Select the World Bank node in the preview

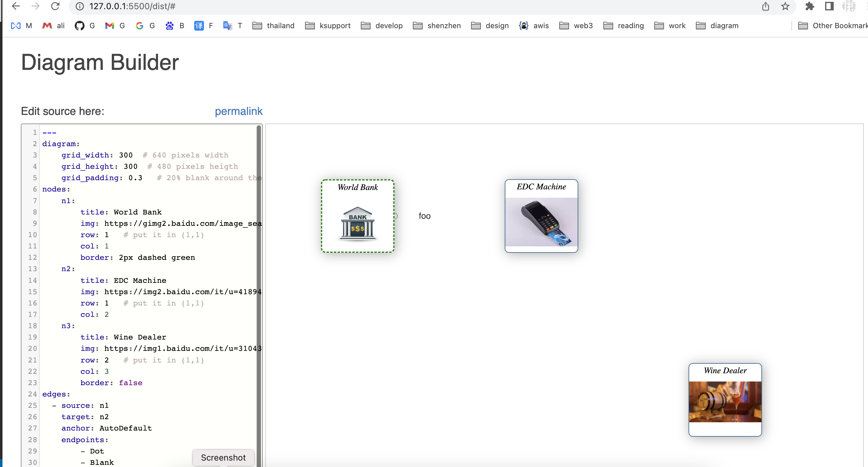[x=357, y=216]
